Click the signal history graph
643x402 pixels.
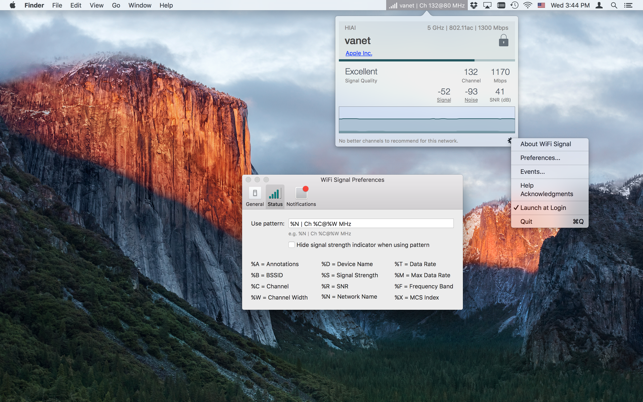(427, 119)
